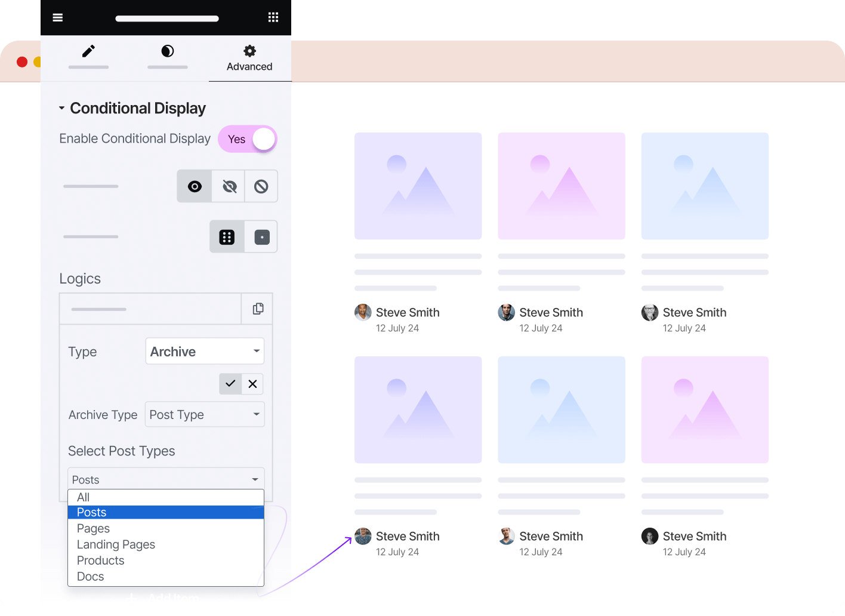Open the Archive Type dropdown showing Post Type
The width and height of the screenshot is (845, 616).
(204, 414)
